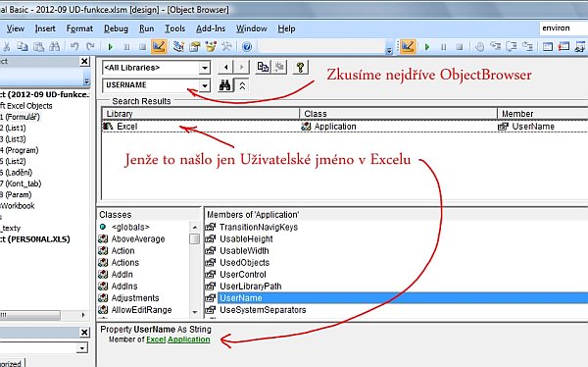Toggle Design Mode on Debug toolbar
The image size is (588, 367).
[x=408, y=46]
